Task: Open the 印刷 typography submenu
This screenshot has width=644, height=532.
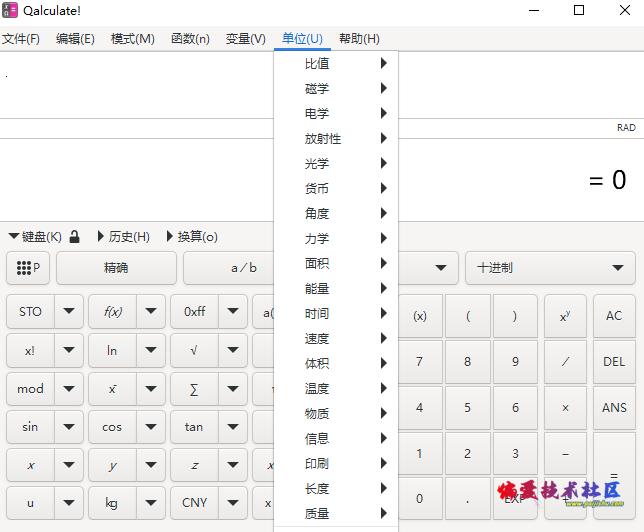Action: tap(336, 463)
